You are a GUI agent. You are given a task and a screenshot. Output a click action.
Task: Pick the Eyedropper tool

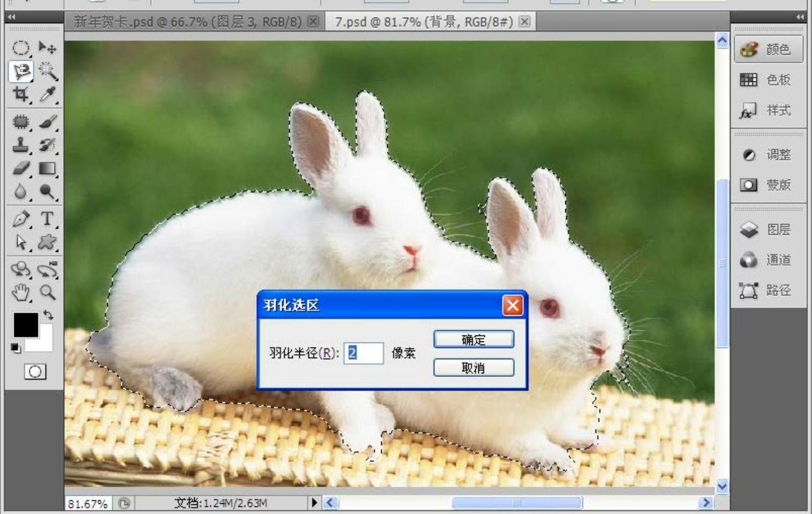click(x=47, y=94)
